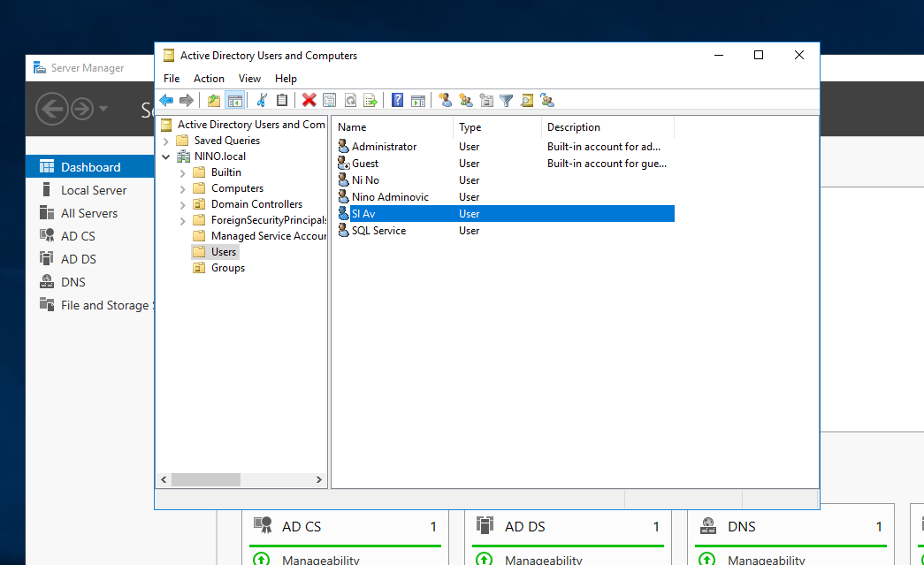Click the red Delete X icon
924x565 pixels.
pos(309,100)
